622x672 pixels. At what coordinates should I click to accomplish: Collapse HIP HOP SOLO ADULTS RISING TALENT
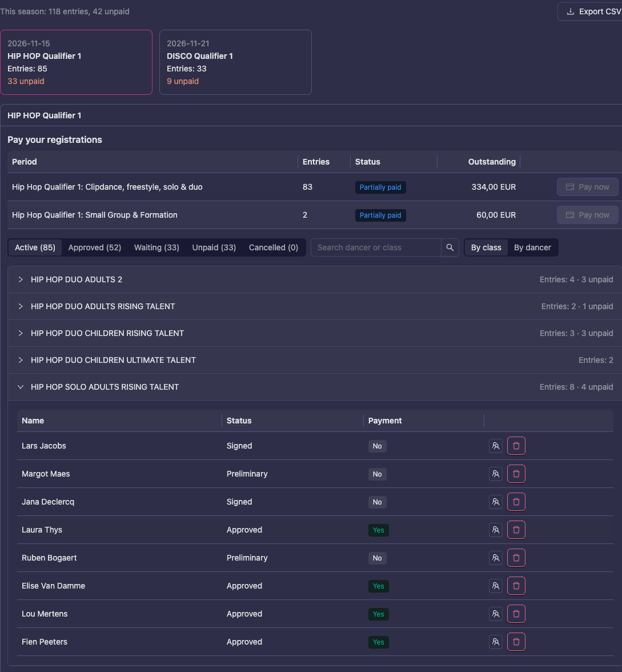tap(315, 387)
